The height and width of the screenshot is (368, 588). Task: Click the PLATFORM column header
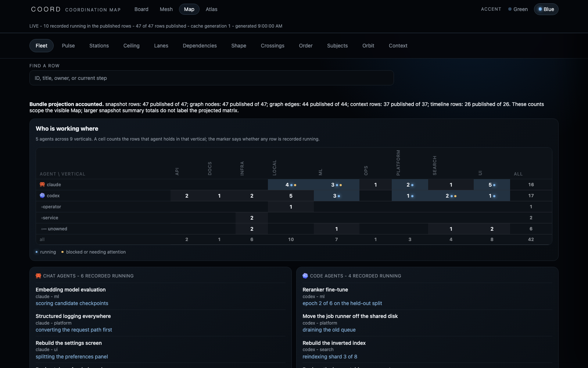(x=398, y=163)
